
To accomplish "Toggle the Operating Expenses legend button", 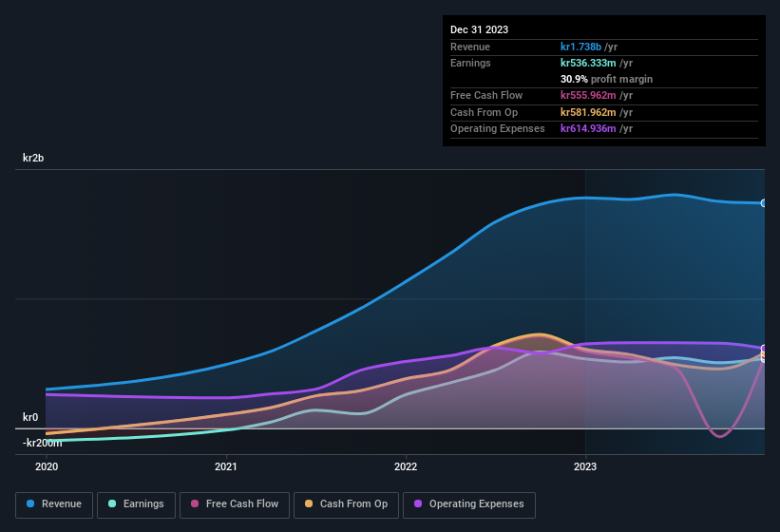I will click(x=469, y=504).
